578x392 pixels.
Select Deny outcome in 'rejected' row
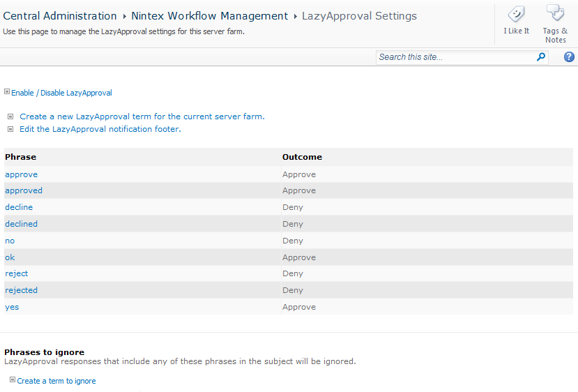click(x=293, y=290)
